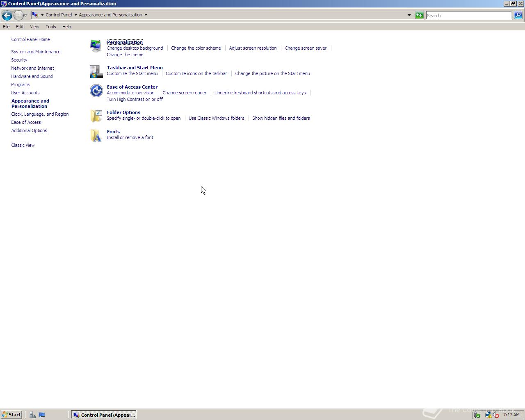Click Change desktop background link
Viewport: 525px width, 420px height.
(x=135, y=48)
